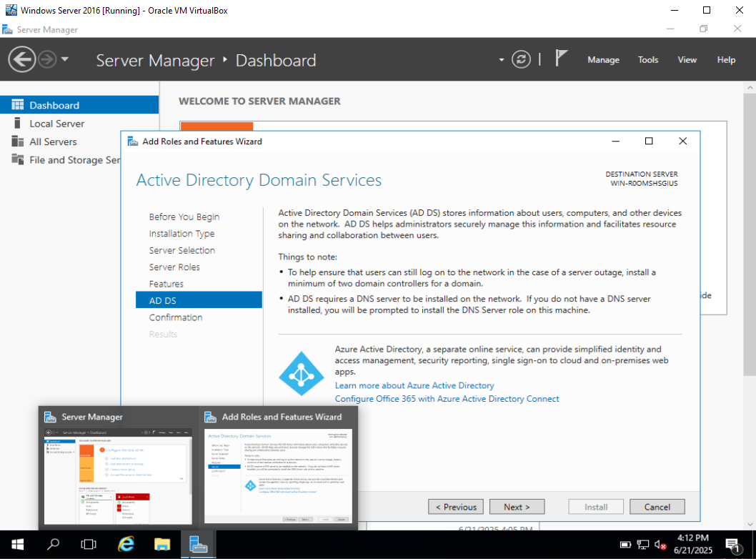Click the All Servers icon

tap(17, 142)
